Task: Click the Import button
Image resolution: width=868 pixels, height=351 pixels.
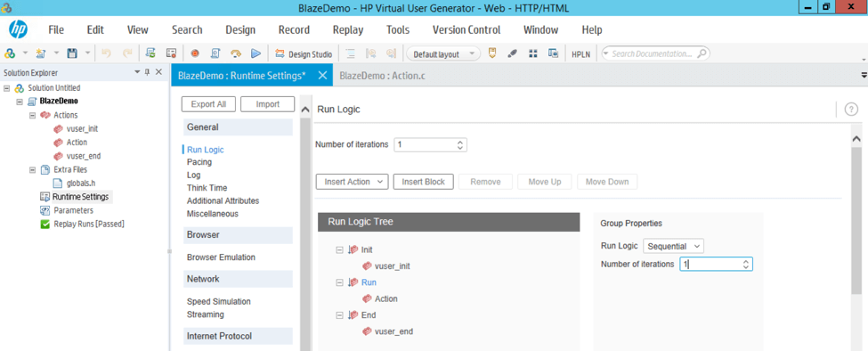Action: click(268, 104)
